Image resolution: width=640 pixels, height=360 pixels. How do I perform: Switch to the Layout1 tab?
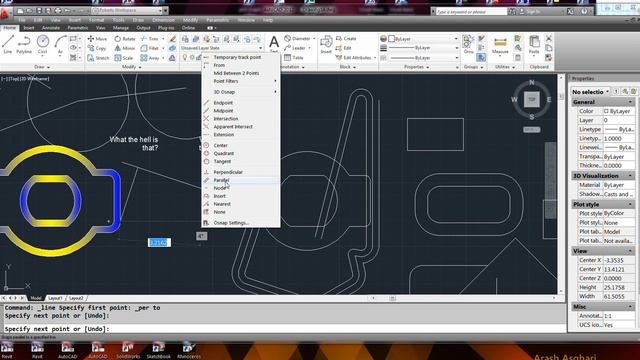(x=55, y=298)
